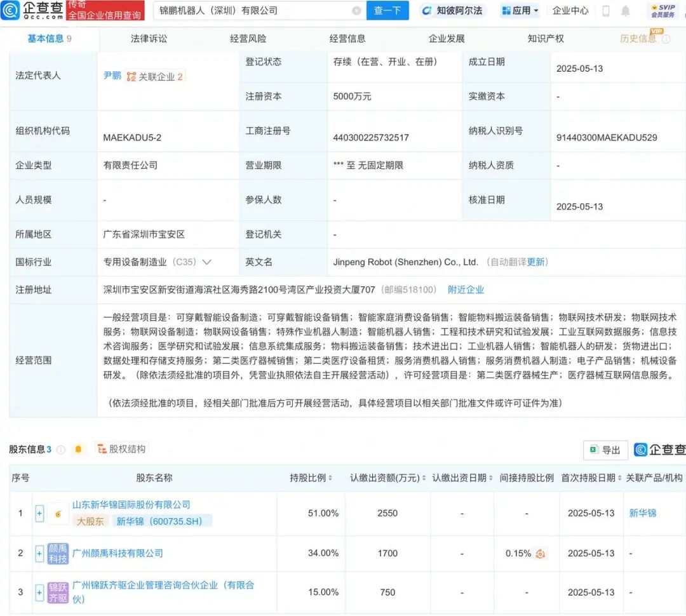Image resolution: width=686 pixels, height=616 pixels.
Task: Open 股权结构 view
Action: click(121, 449)
